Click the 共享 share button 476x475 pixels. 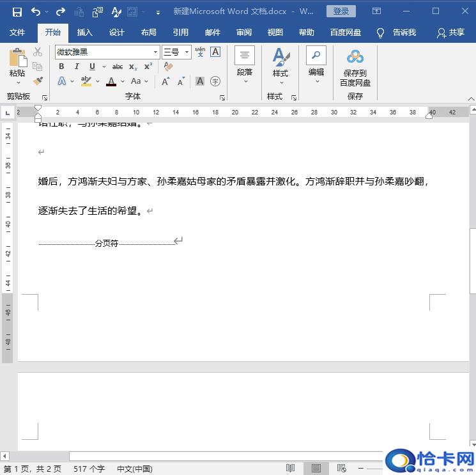[x=450, y=33]
